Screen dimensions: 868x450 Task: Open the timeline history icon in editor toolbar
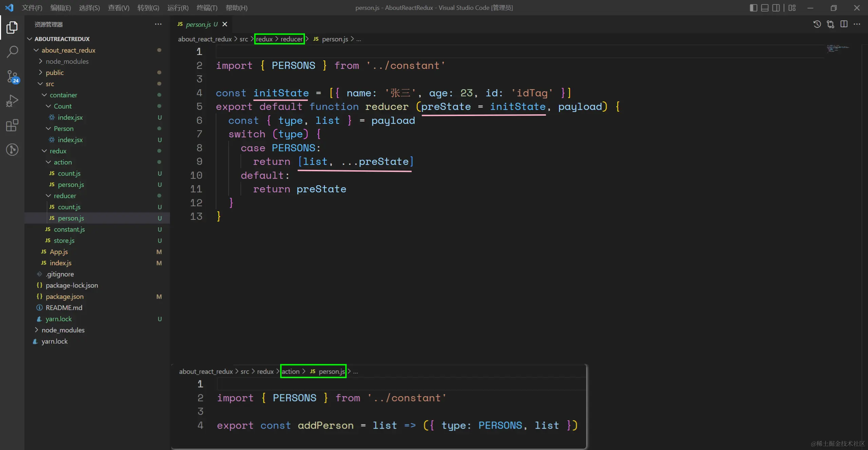pyautogui.click(x=817, y=24)
